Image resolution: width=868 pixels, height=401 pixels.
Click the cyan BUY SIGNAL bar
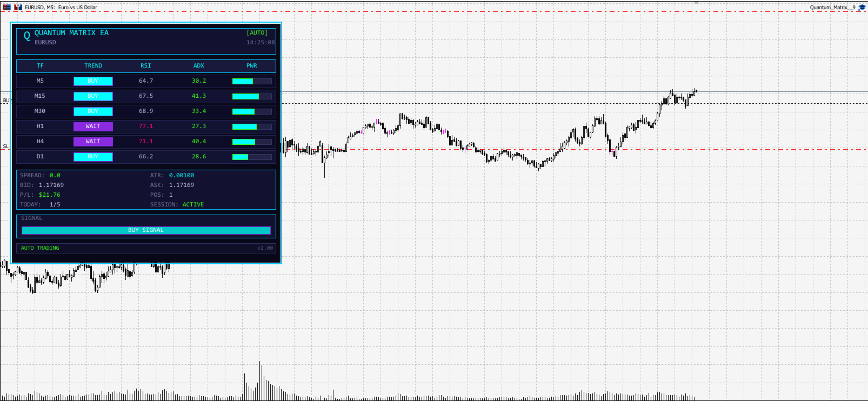[x=146, y=230]
